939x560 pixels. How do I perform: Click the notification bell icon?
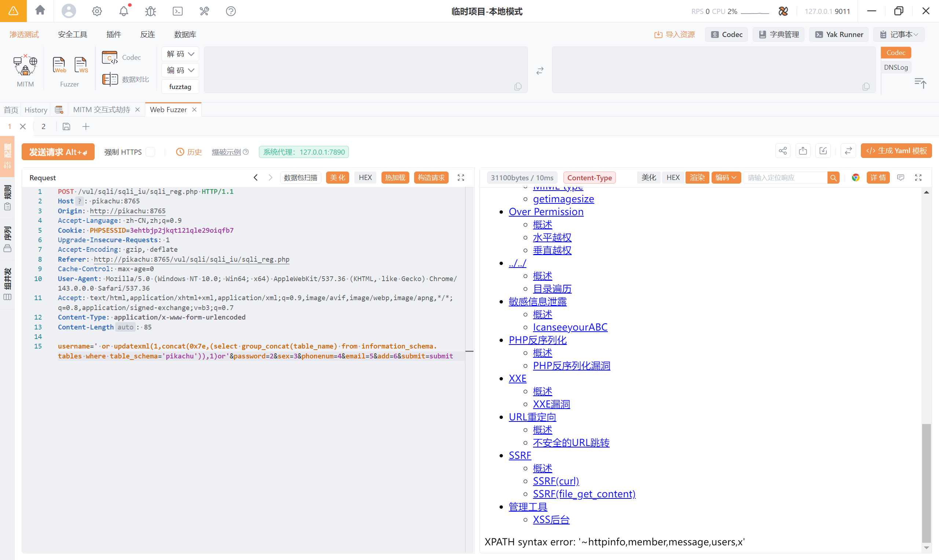tap(124, 11)
